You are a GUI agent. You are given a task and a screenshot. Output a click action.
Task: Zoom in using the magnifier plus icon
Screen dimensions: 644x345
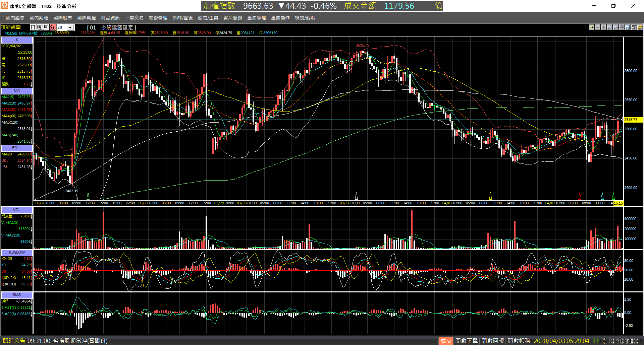pyautogui.click(x=616, y=27)
